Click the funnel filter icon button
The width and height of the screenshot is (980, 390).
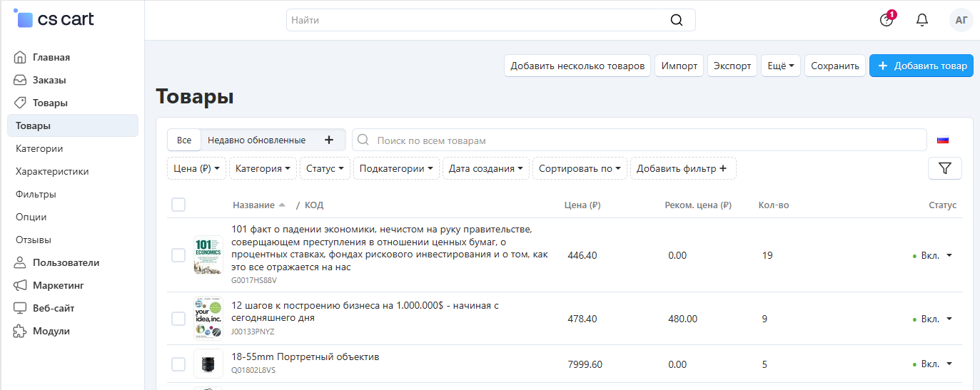point(945,168)
